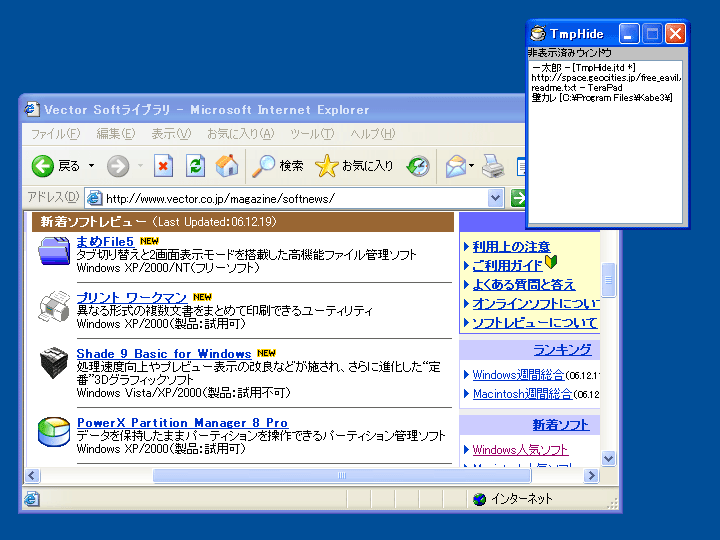Image resolution: width=720 pixels, height=540 pixels.
Task: Open the オンラインソフトについて link
Action: pos(536,304)
